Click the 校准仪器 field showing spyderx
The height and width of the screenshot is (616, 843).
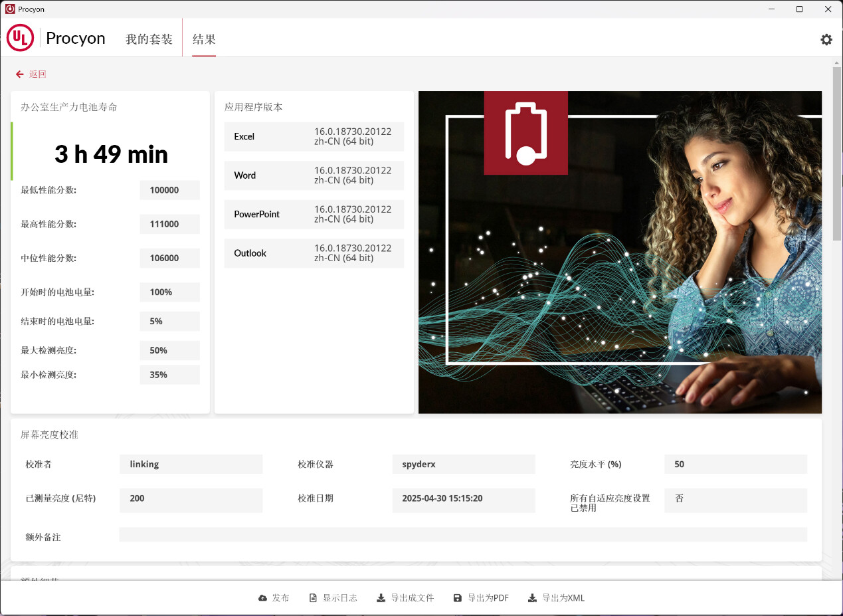coord(463,464)
